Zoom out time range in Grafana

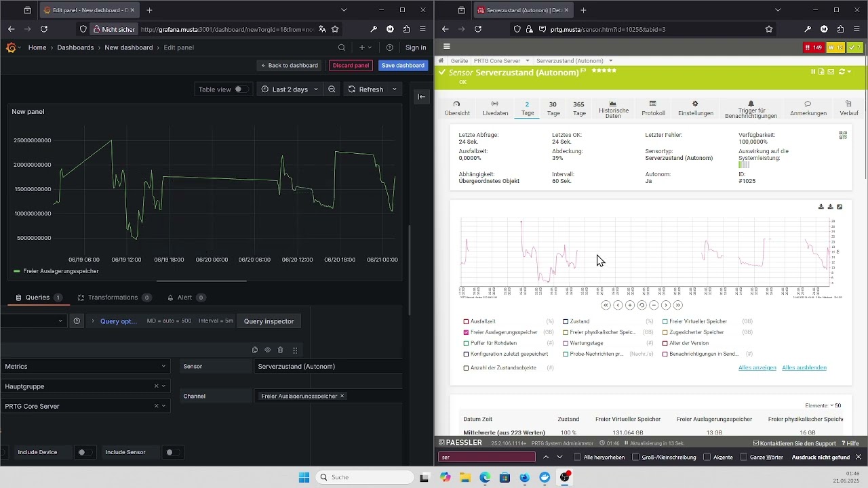332,89
